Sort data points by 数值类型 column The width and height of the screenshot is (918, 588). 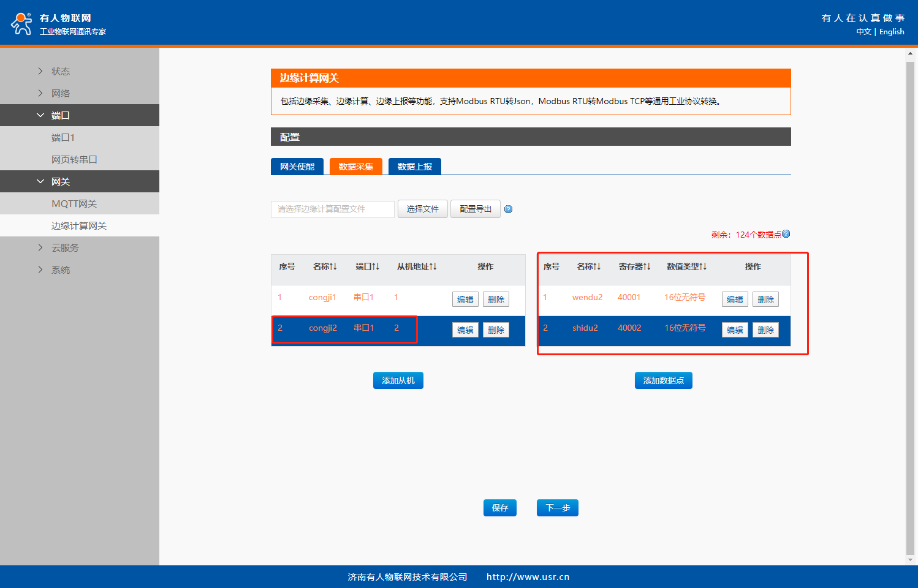pos(686,266)
